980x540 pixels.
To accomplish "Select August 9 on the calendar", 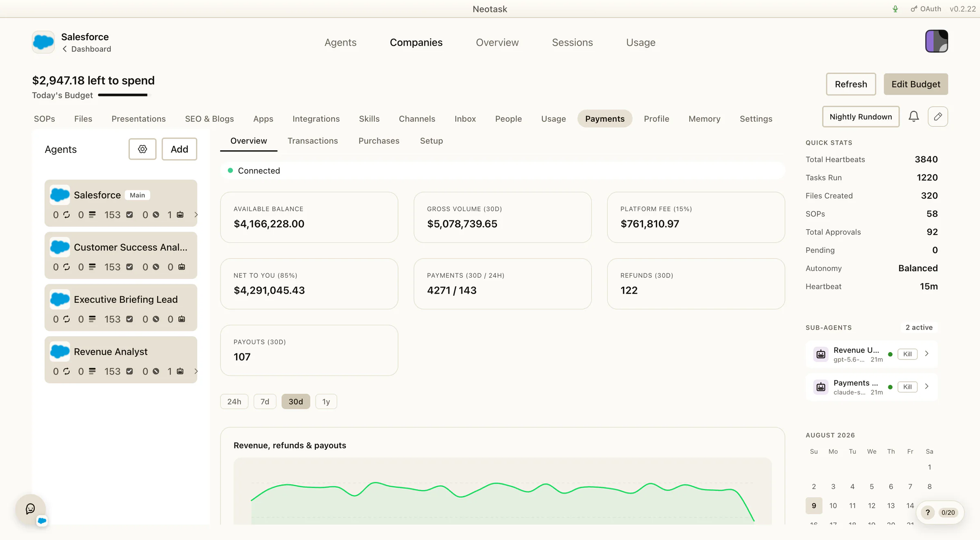I will 814,506.
